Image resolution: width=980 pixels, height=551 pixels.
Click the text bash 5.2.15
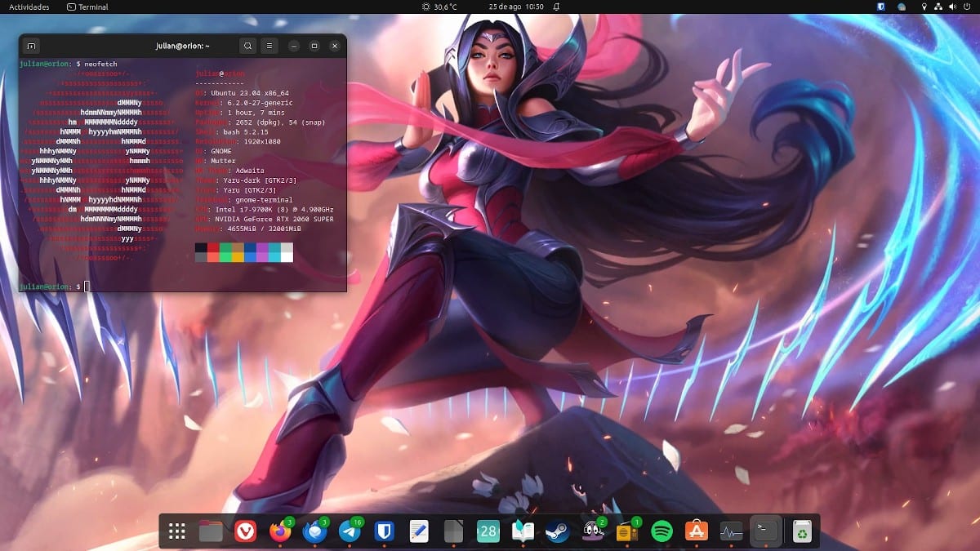tap(244, 132)
